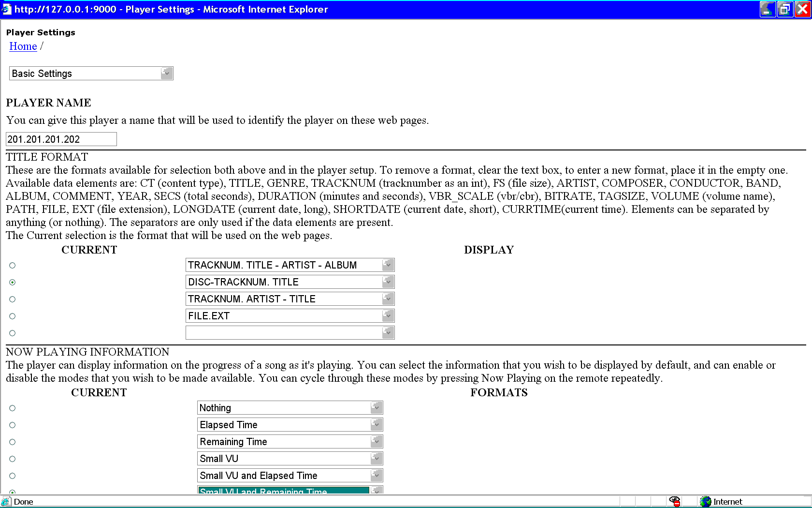This screenshot has width=812, height=508.
Task: Go to the Home link
Action: (x=23, y=46)
